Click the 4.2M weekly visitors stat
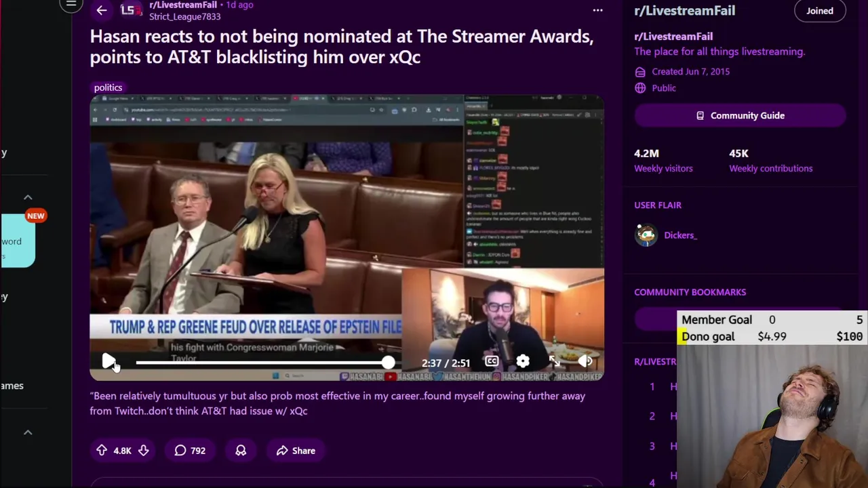 tap(663, 161)
